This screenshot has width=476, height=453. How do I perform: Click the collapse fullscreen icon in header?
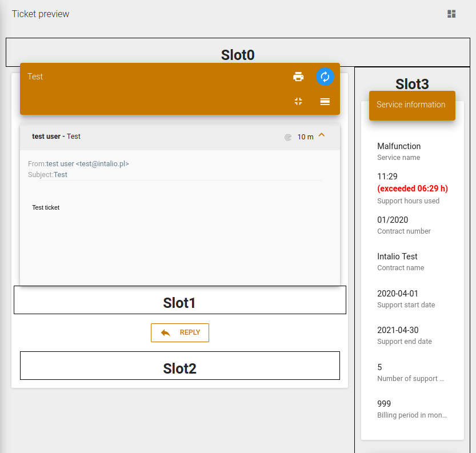click(x=298, y=101)
